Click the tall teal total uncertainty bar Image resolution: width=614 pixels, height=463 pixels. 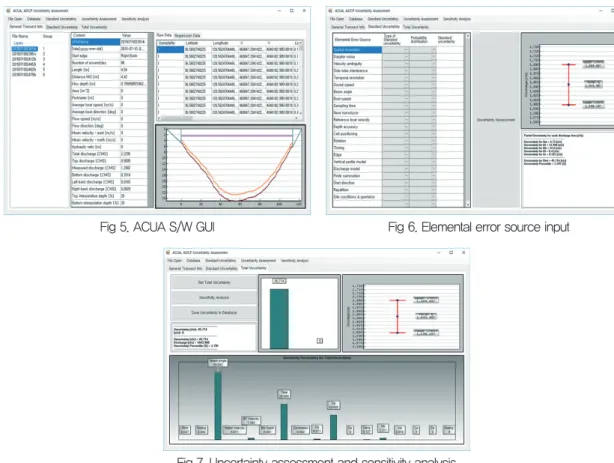pos(279,318)
